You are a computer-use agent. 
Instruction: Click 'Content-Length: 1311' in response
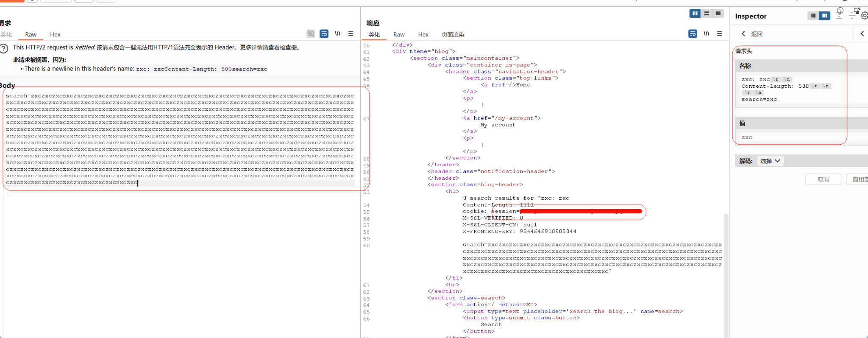(x=498, y=205)
